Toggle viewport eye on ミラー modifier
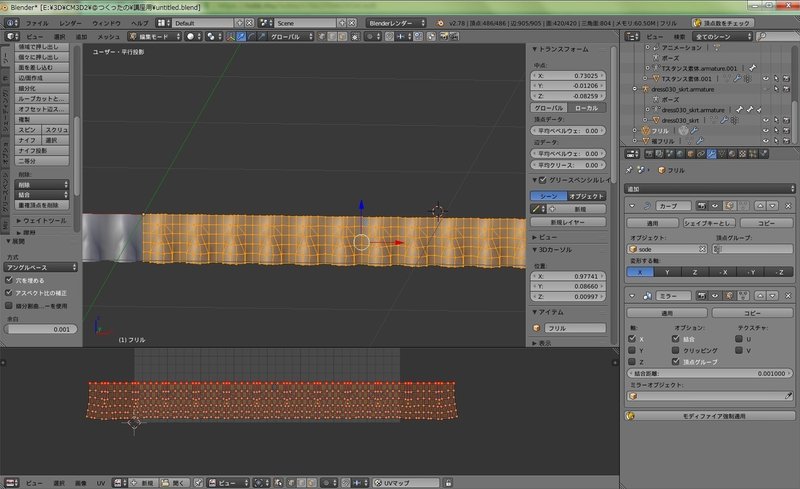 [x=715, y=296]
